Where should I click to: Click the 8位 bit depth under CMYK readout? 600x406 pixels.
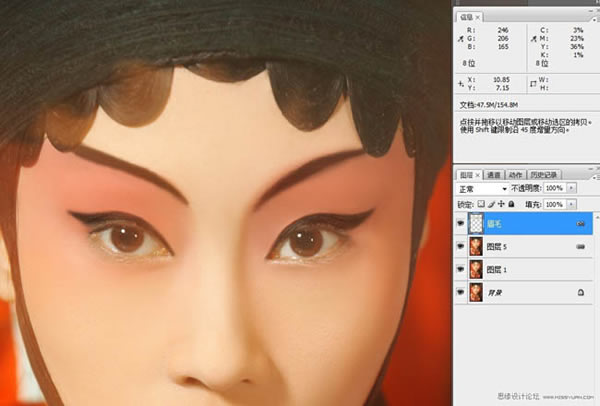click(x=542, y=64)
